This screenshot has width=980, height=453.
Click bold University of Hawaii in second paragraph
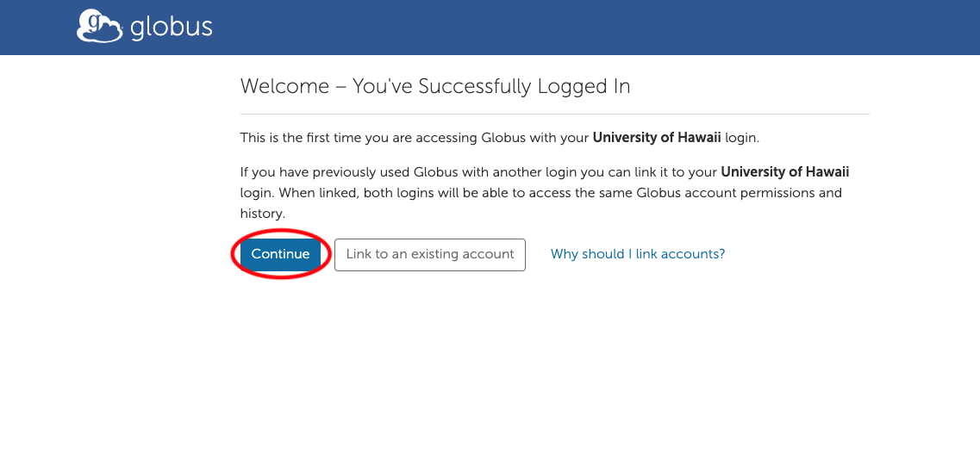pos(785,172)
